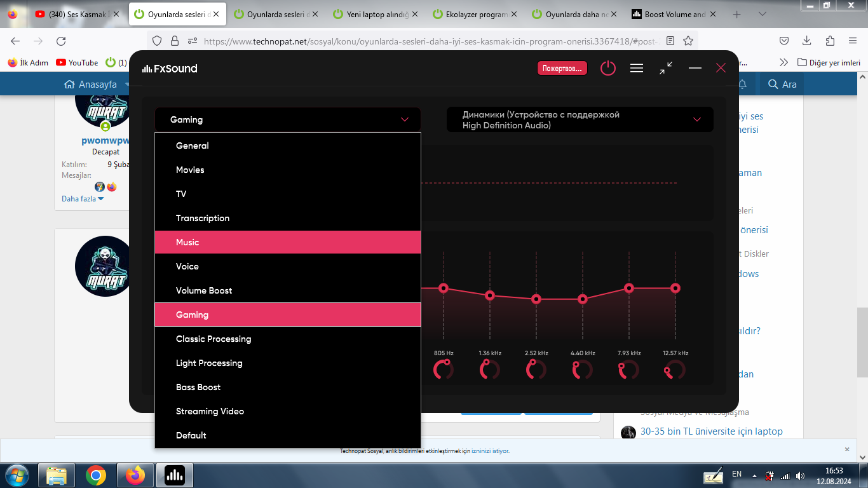This screenshot has height=488, width=868.
Task: Open Windows Explorer from the taskbar
Action: [x=57, y=475]
